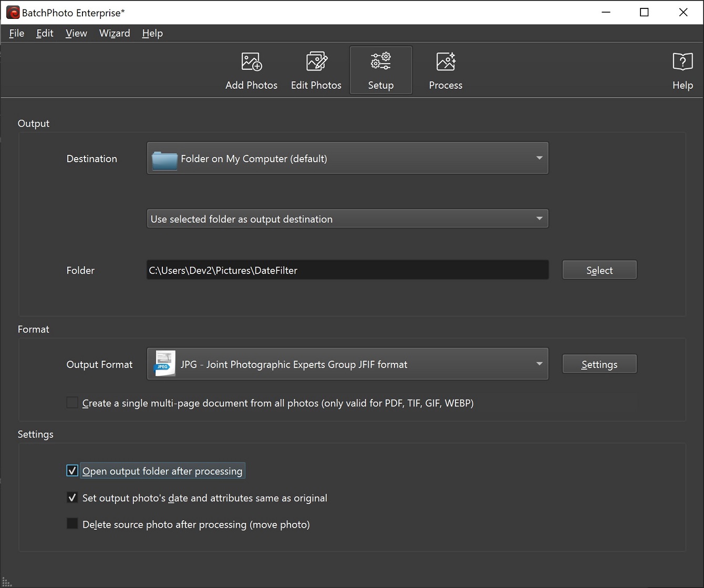704x588 pixels.
Task: Uncheck Open output folder after processing
Action: click(72, 470)
